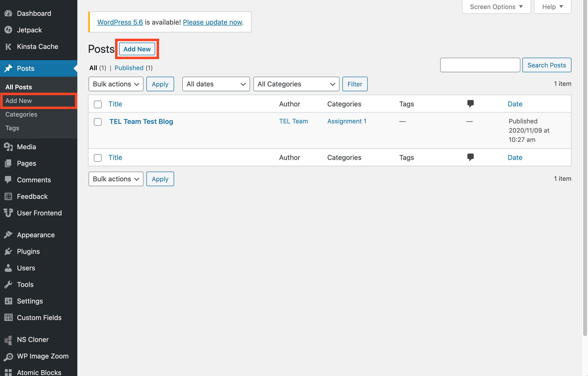This screenshot has width=588, height=376.
Task: Open Kinsta Cache using its K icon
Action: tap(8, 46)
